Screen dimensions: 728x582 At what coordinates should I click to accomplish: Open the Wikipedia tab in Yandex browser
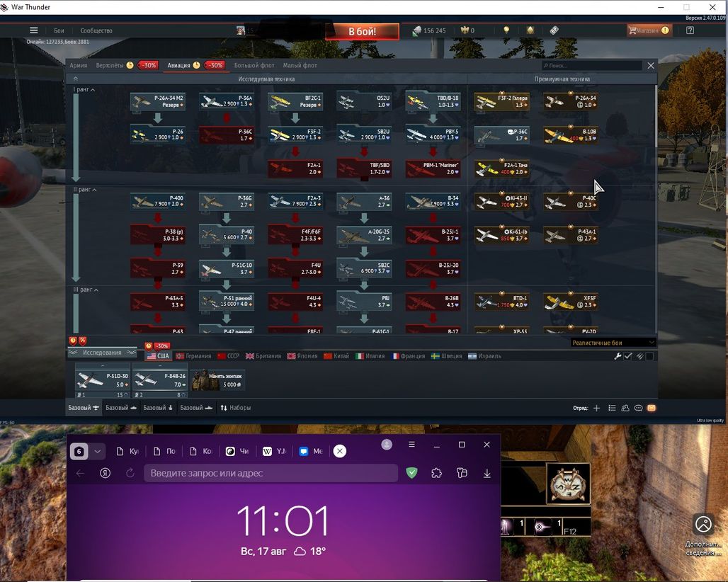point(274,451)
